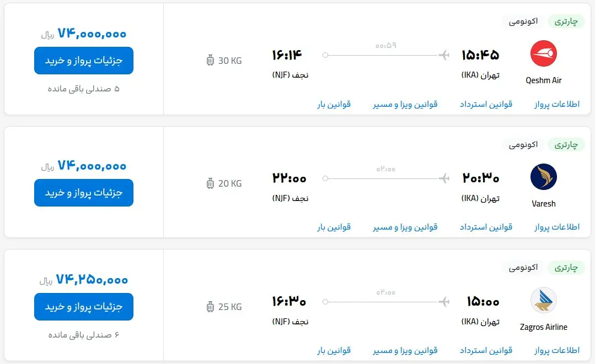Click the baggage icon next to 30 KG

(x=210, y=61)
